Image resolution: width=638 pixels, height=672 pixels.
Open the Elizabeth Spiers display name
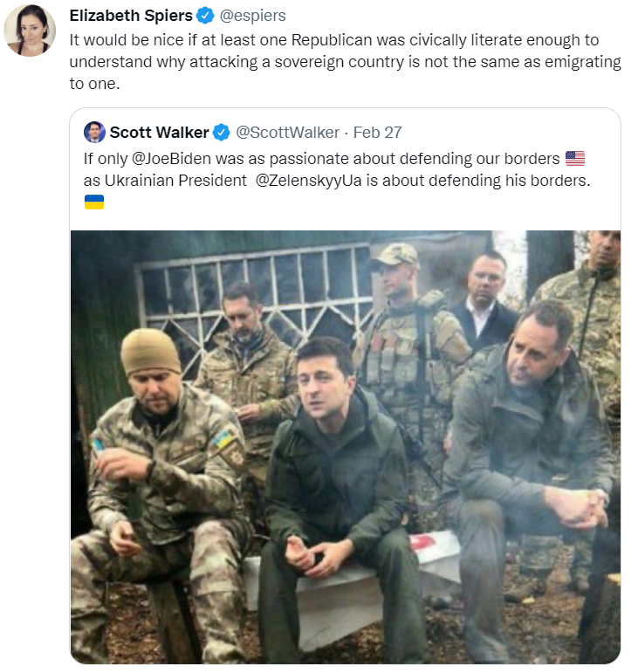click(x=131, y=16)
